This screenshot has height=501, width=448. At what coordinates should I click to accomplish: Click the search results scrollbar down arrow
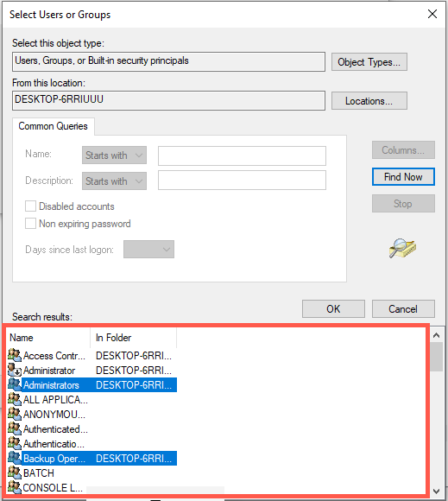437,491
